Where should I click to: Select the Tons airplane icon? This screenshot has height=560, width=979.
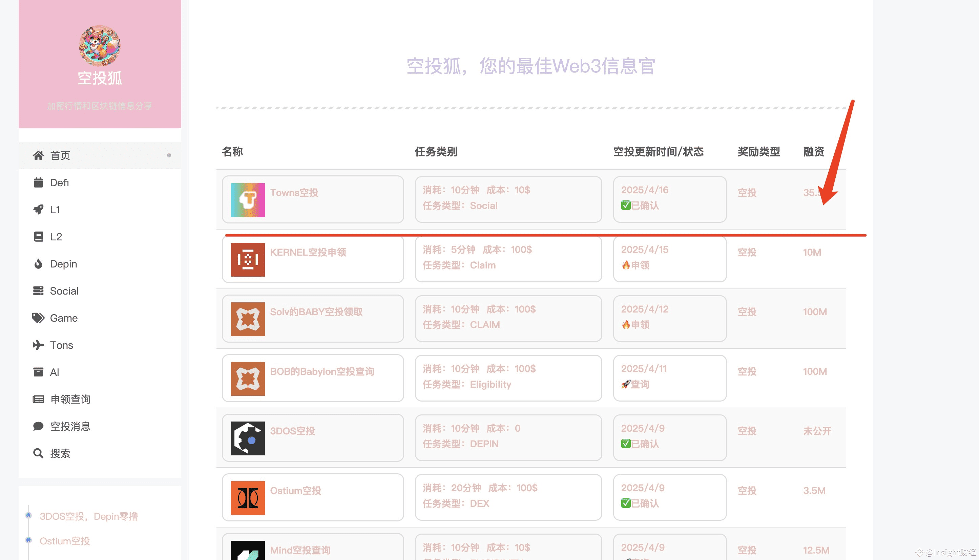pyautogui.click(x=38, y=345)
